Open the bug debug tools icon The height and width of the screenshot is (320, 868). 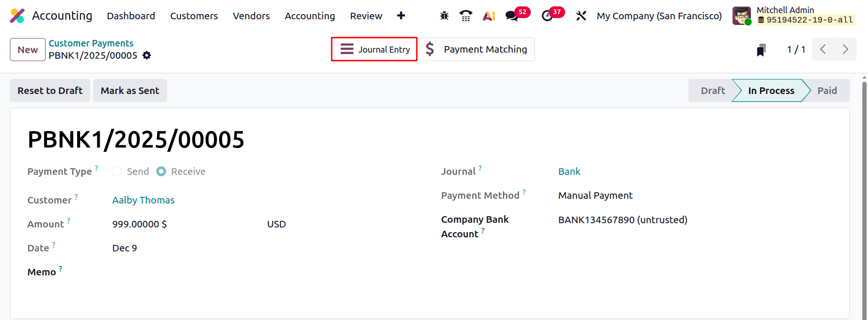(x=444, y=16)
